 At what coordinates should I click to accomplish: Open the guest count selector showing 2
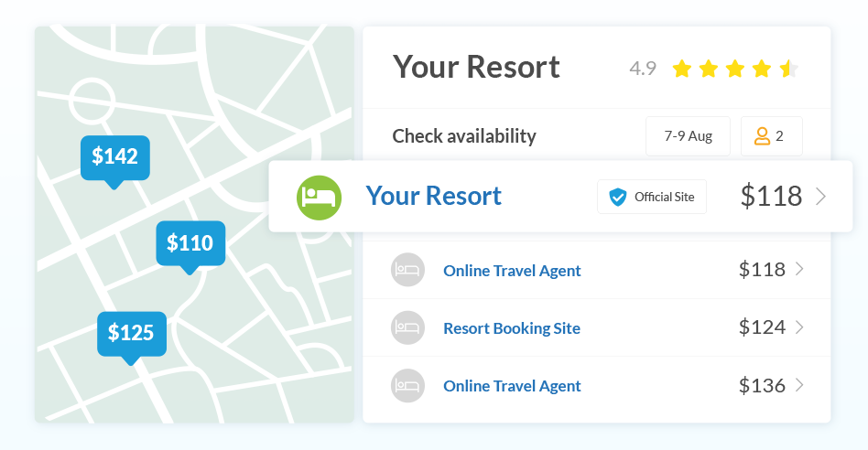772,136
